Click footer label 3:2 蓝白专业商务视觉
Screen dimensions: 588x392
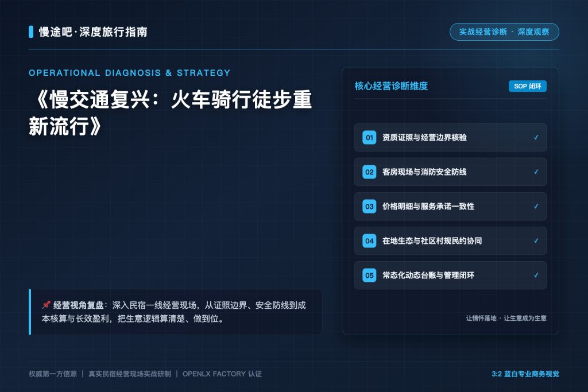pos(525,374)
